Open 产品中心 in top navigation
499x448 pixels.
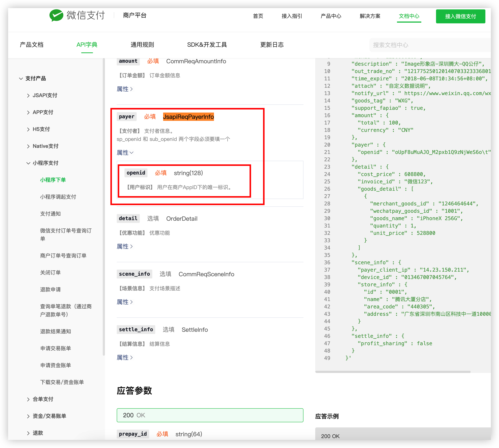(x=331, y=16)
